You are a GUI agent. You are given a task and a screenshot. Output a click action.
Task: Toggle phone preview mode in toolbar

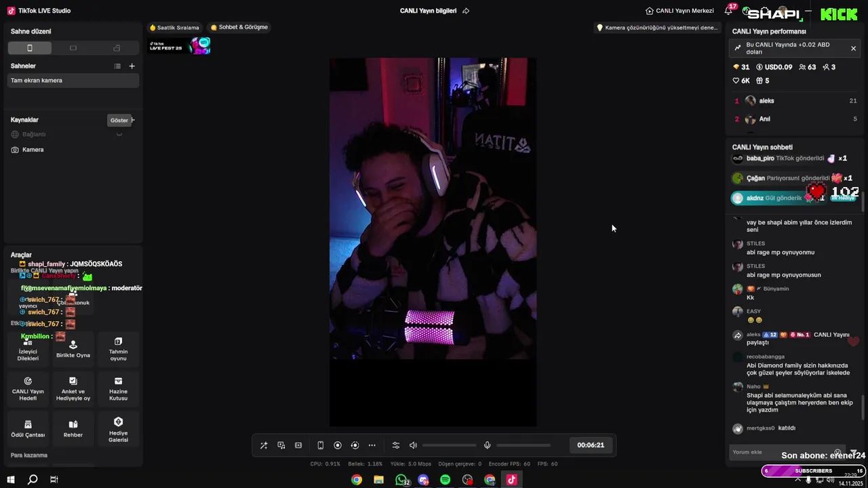pyautogui.click(x=320, y=445)
